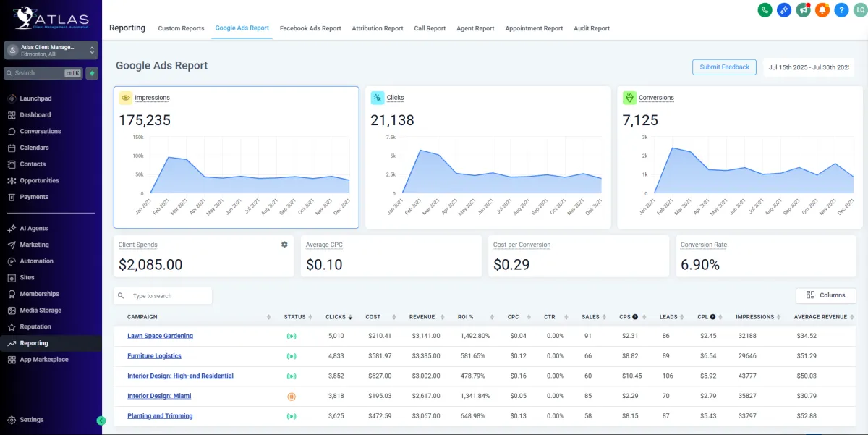Switch to the Facebook Ads Report tab

310,28
